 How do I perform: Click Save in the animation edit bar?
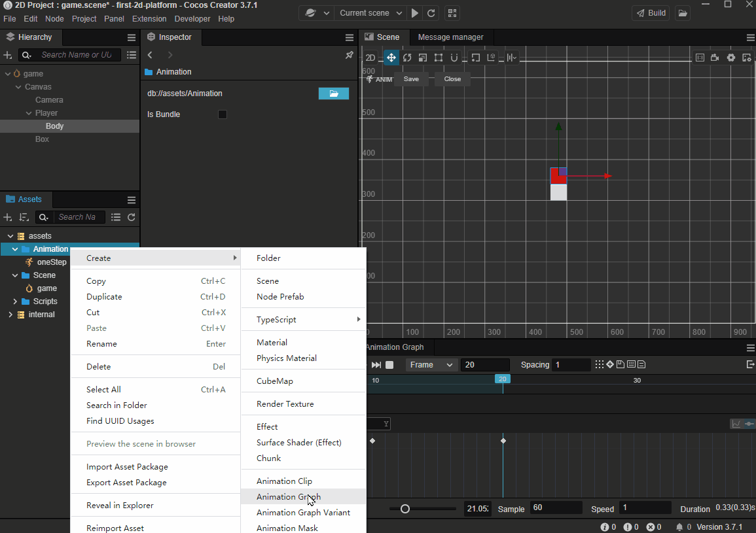[411, 79]
